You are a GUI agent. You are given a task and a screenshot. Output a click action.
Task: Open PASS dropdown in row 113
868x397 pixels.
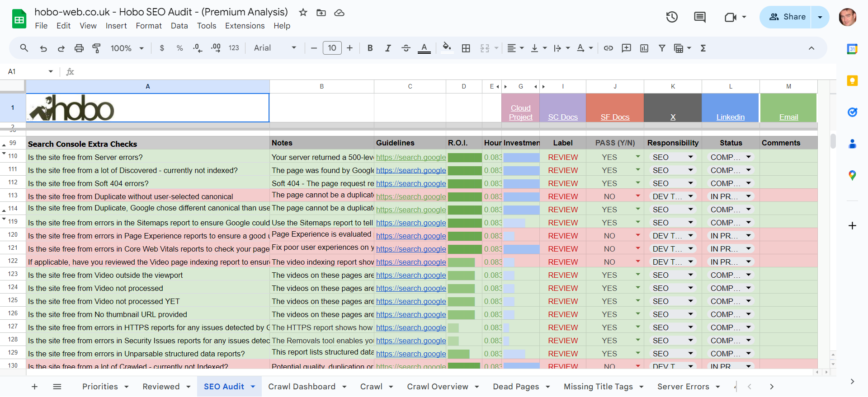[638, 196]
